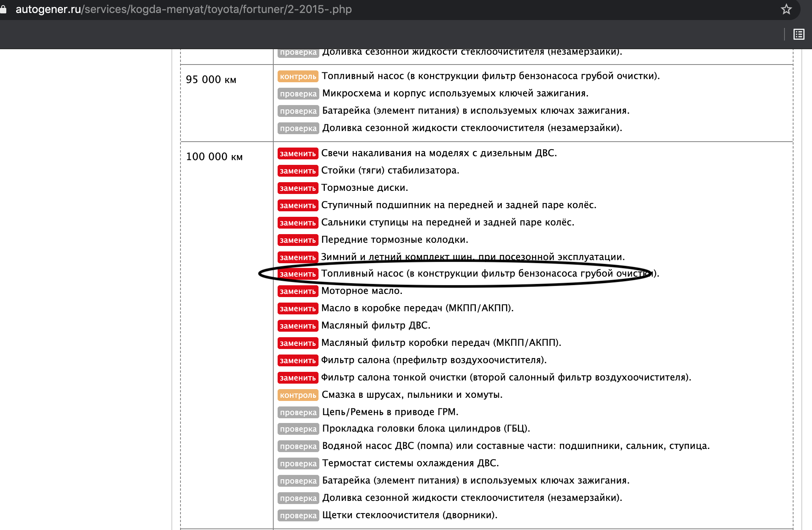Image resolution: width=812 pixels, height=530 pixels.
Task: Select 'Моторное масло' entry
Action: pyautogui.click(x=362, y=291)
